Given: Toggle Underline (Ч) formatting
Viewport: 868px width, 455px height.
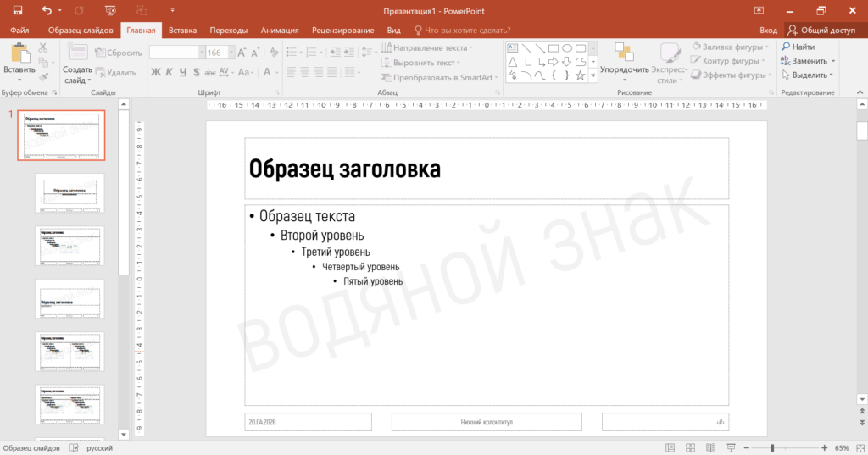Looking at the screenshot, I should click(x=183, y=72).
